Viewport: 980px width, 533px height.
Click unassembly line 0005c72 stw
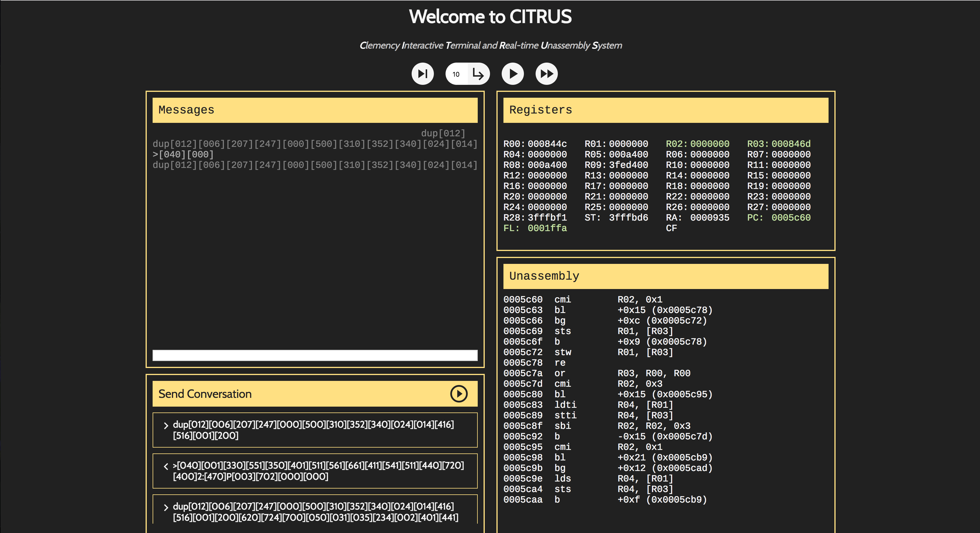click(x=588, y=352)
